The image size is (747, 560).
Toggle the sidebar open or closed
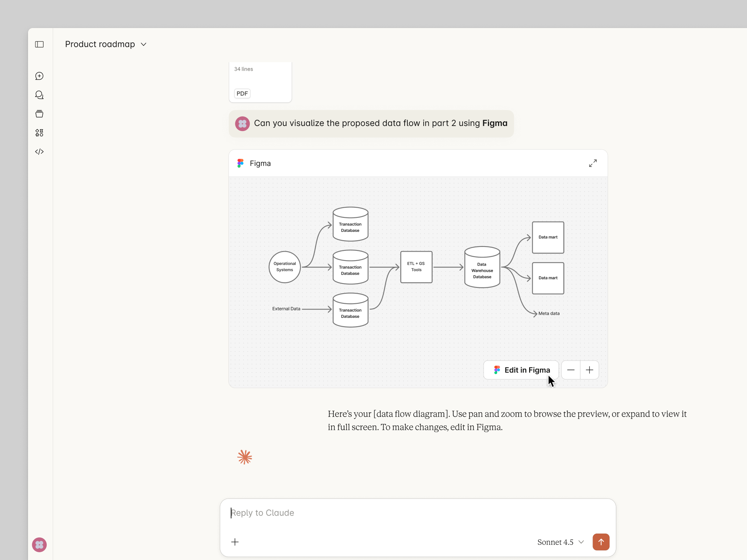tap(39, 44)
